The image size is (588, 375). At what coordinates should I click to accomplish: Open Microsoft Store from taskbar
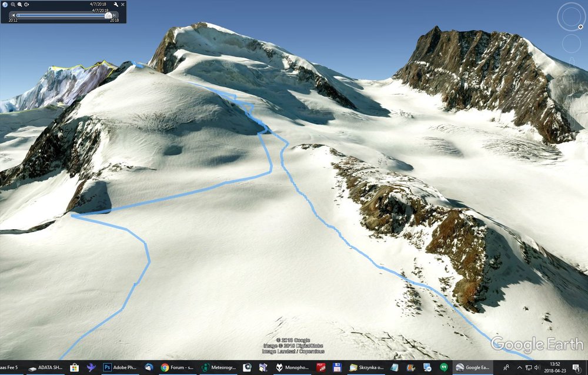74,367
